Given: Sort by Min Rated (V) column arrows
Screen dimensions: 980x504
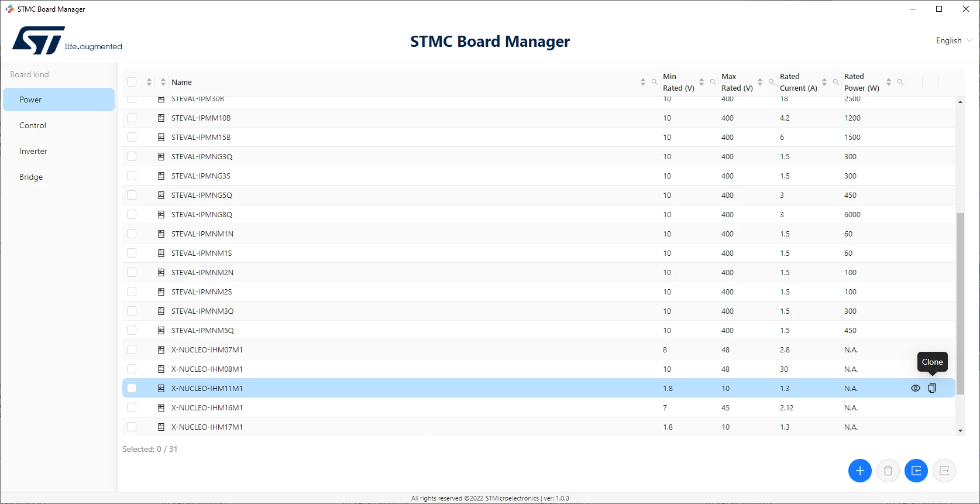Looking at the screenshot, I should pyautogui.click(x=702, y=82).
